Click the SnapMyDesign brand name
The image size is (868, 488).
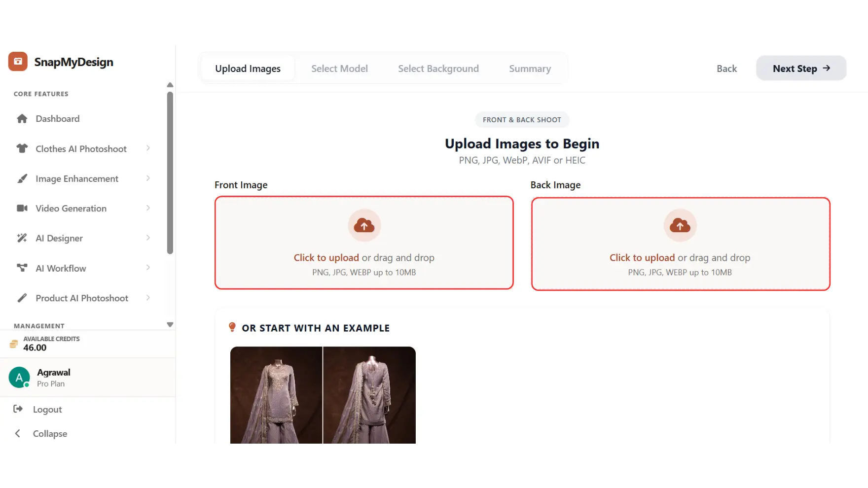[x=74, y=62]
